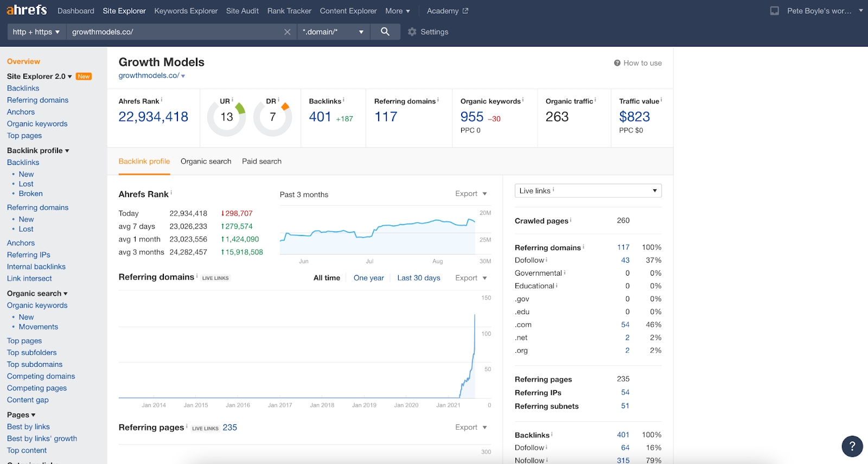Expand the *.domain/* mode dropdown
The width and height of the screenshot is (868, 464).
click(x=333, y=32)
